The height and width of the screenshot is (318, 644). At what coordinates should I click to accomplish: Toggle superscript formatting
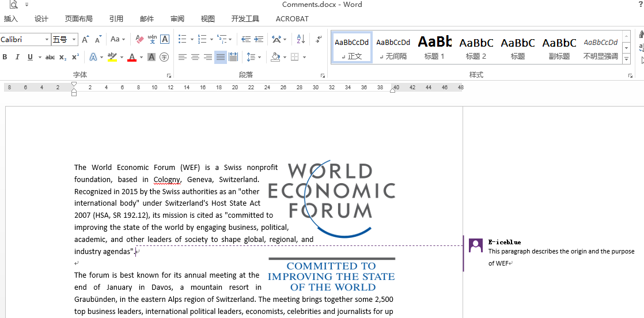[x=75, y=57]
